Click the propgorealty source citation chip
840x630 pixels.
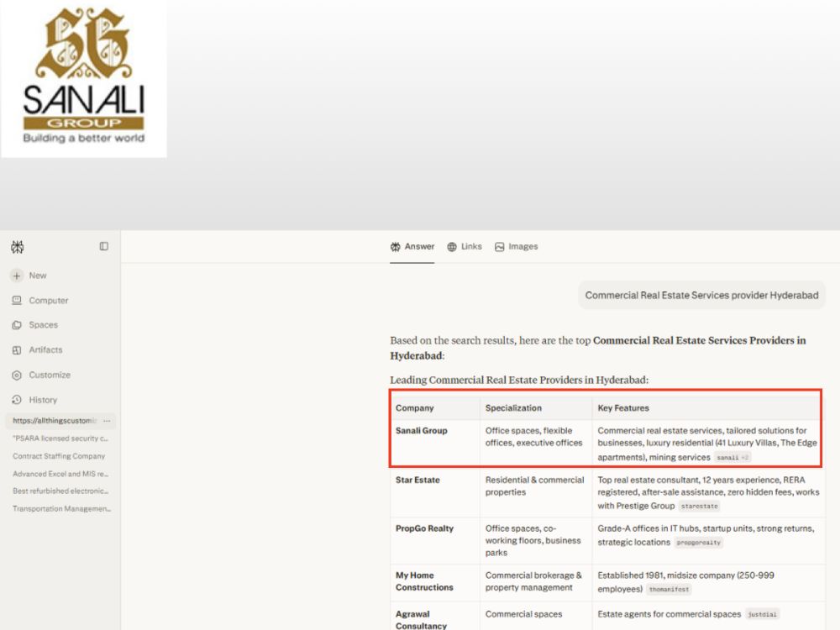pyautogui.click(x=698, y=543)
